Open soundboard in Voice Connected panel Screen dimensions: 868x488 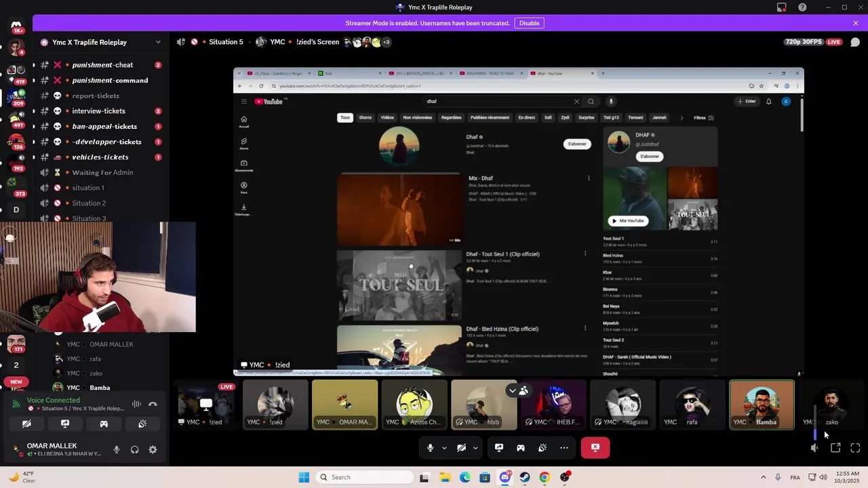[142, 424]
